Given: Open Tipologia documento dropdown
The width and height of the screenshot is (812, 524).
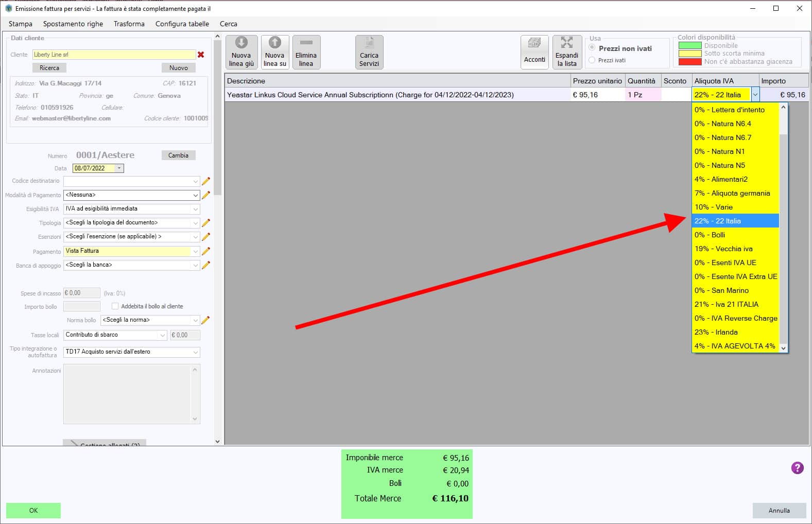Looking at the screenshot, I should (x=195, y=223).
